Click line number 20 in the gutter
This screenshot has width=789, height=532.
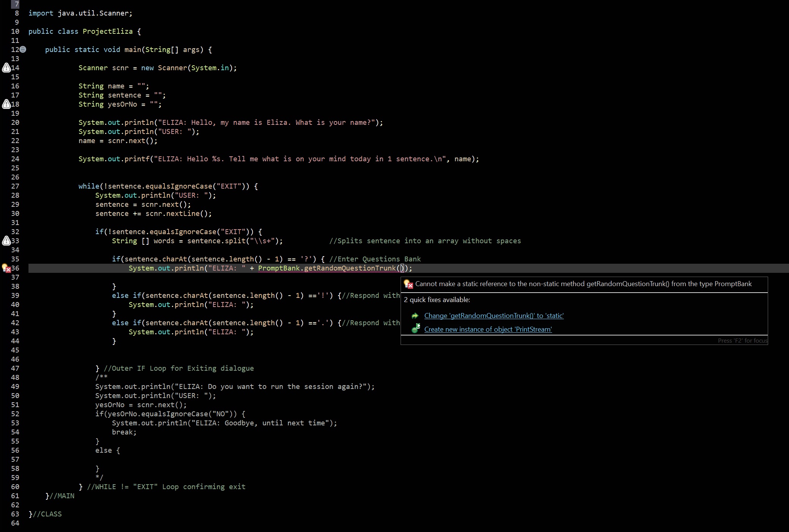(15, 122)
